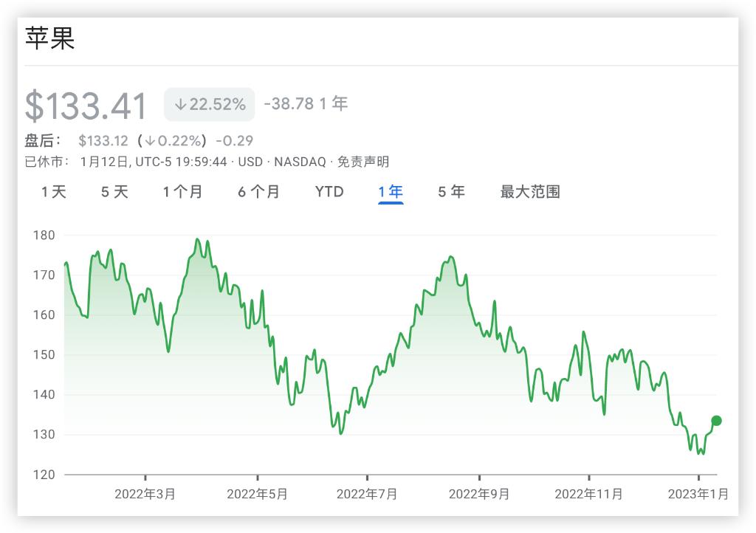This screenshot has height=533, width=756.
Task: Click the 2022年5月 axis label
Action: click(257, 494)
